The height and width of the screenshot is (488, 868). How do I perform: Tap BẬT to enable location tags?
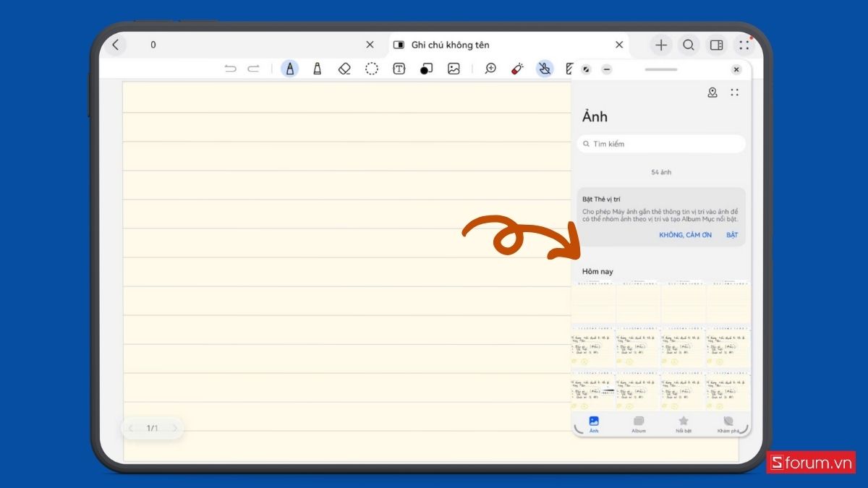coord(732,235)
